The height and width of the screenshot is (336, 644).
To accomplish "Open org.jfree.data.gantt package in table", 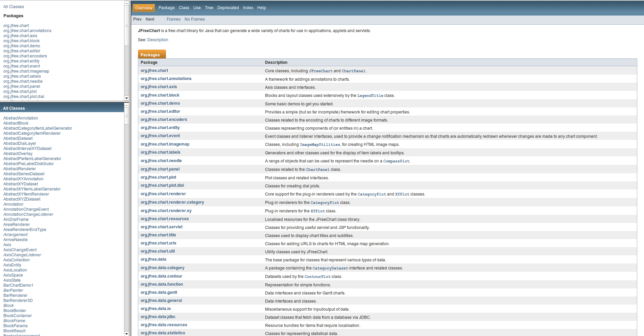I will coord(159,292).
